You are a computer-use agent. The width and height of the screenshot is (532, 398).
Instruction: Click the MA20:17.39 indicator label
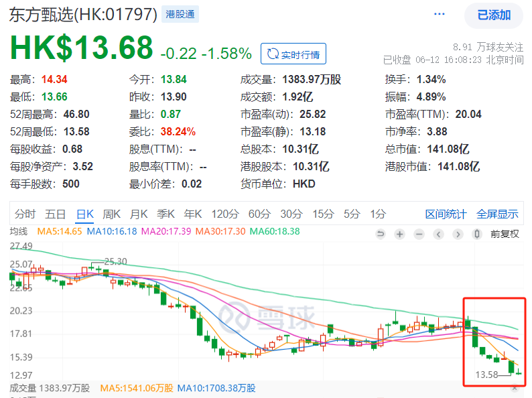point(166,231)
